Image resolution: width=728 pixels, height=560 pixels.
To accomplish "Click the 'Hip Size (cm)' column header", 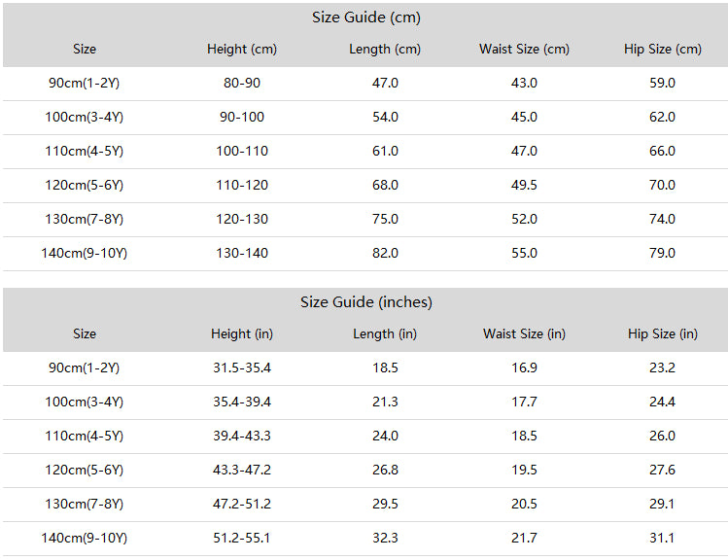I will 662,50.
